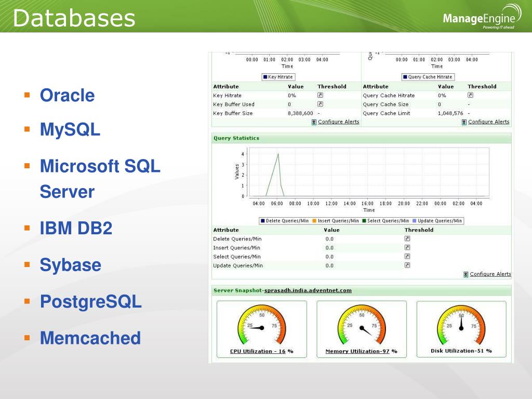Click the ManageEngine logo
This screenshot has width=532, height=399.
482,17
